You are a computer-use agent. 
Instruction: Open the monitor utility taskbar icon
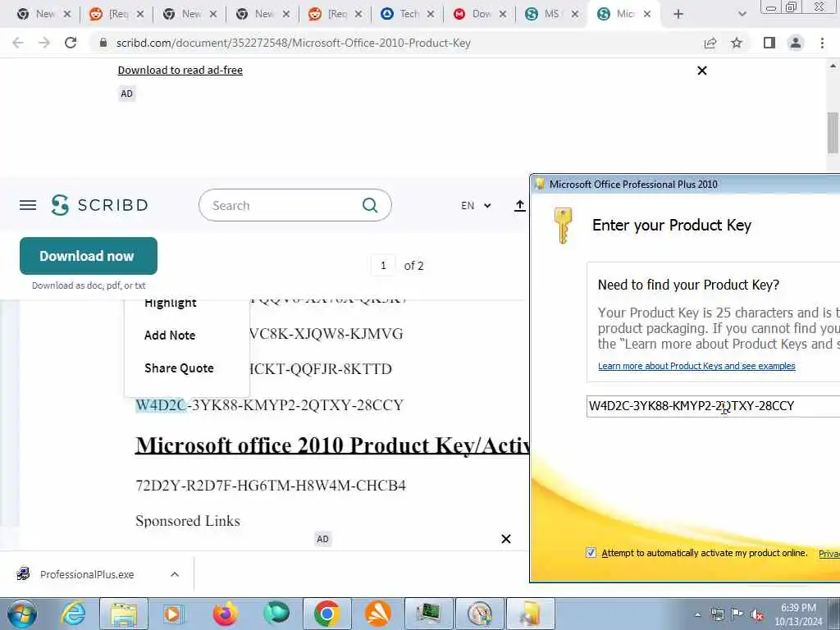[x=428, y=614]
